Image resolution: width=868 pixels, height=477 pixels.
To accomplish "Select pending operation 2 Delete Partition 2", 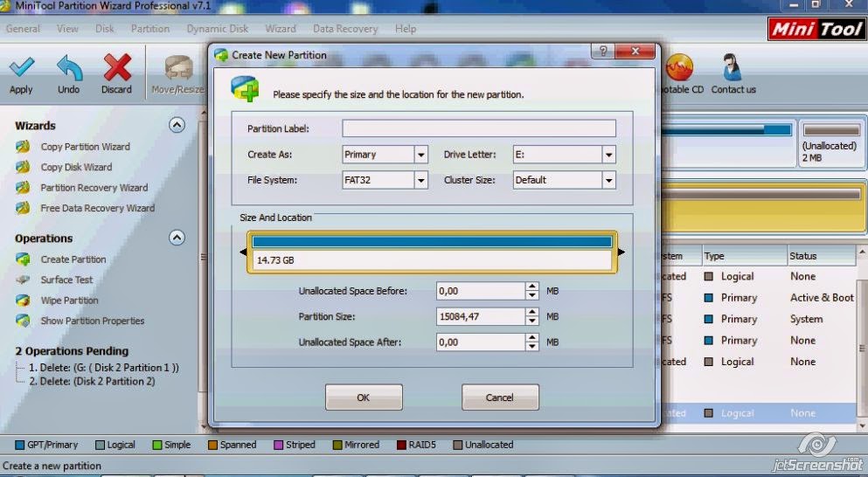I will (91, 381).
